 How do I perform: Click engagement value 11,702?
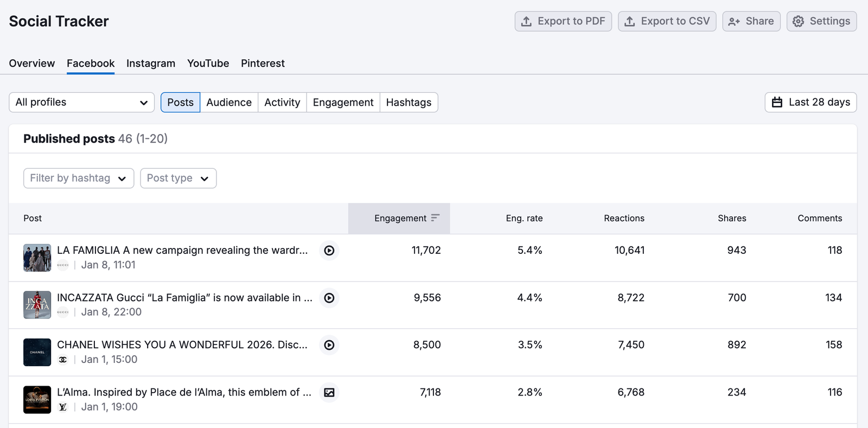(x=426, y=250)
